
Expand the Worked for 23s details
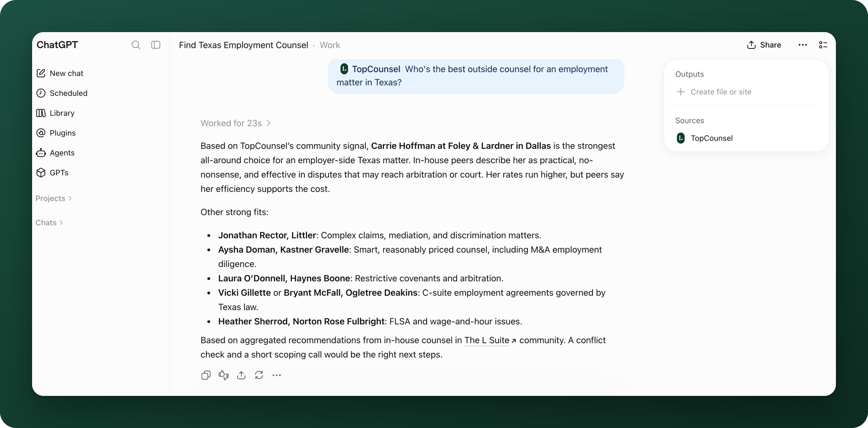point(235,123)
